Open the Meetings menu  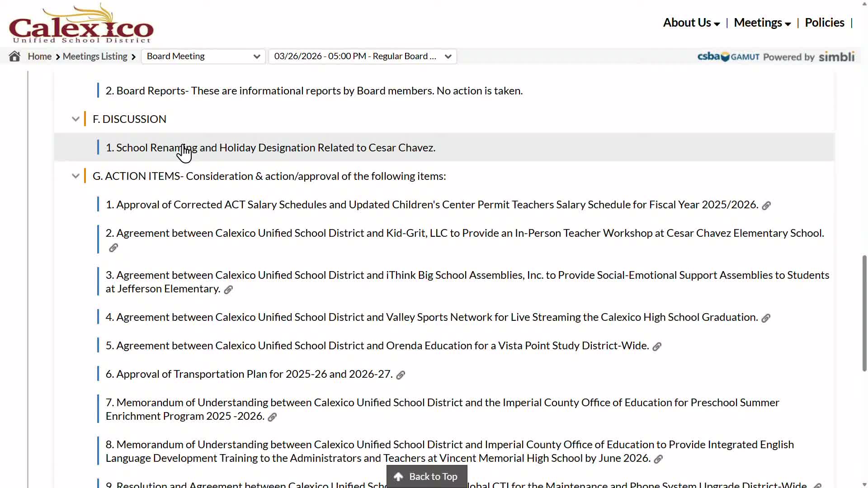click(x=762, y=23)
